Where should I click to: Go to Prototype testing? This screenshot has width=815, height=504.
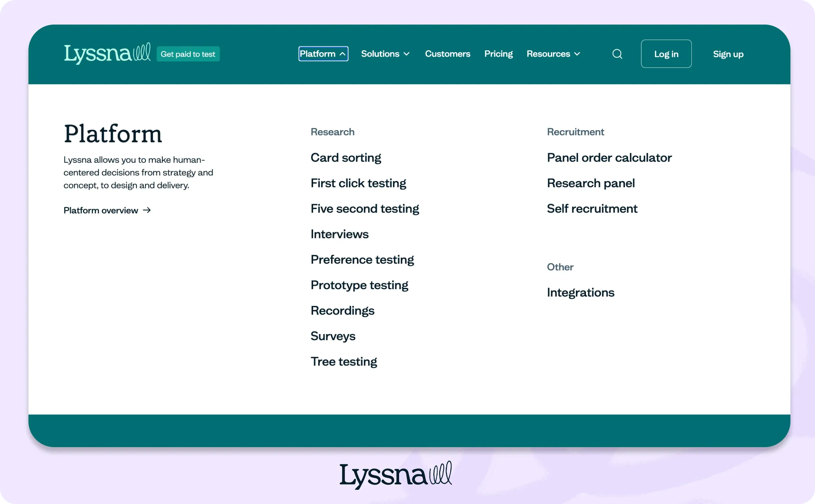359,285
